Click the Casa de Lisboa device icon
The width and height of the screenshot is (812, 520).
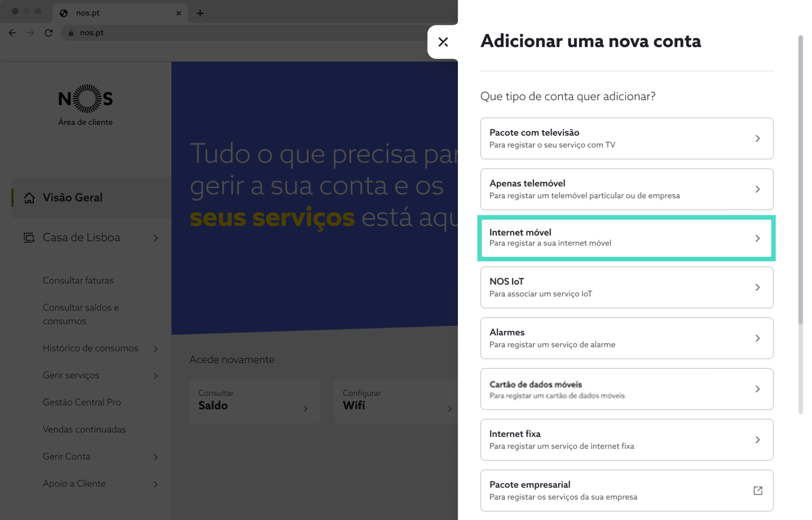(29, 238)
